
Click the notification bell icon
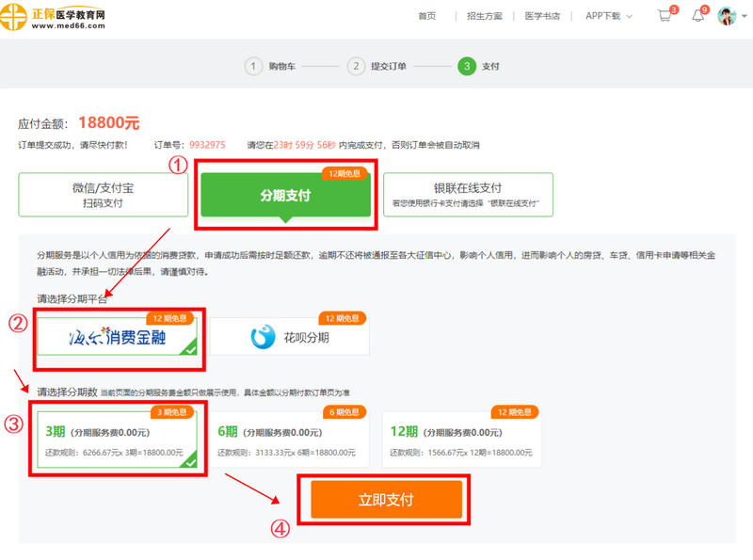click(698, 15)
